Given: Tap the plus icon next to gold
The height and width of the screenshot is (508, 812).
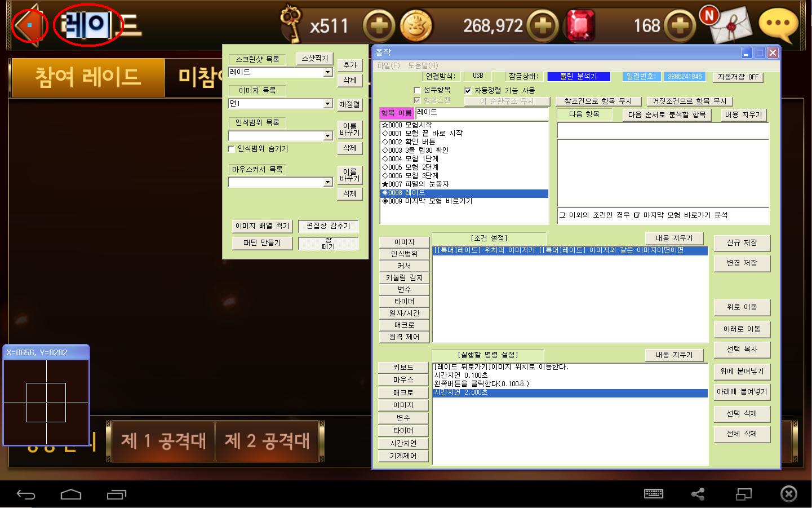Looking at the screenshot, I should point(542,26).
